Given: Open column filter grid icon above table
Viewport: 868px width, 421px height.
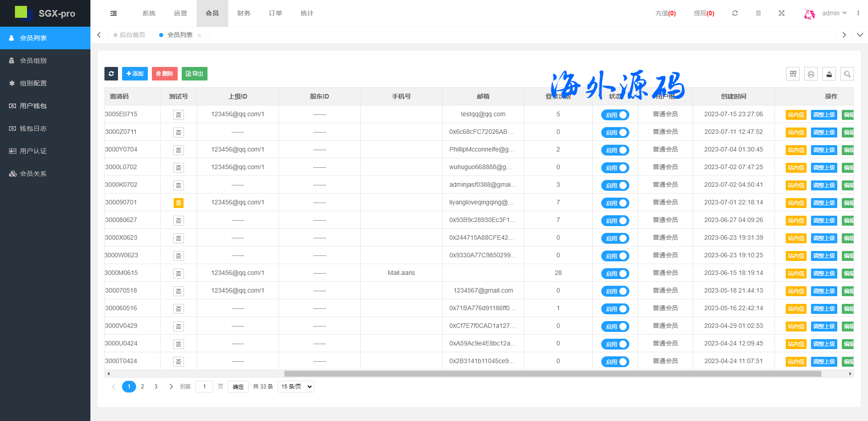Looking at the screenshot, I should pos(793,74).
